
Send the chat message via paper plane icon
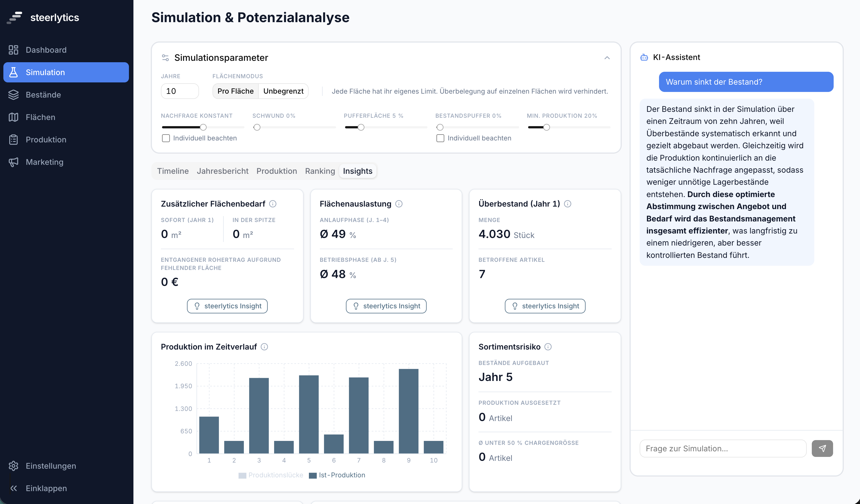[x=822, y=448]
